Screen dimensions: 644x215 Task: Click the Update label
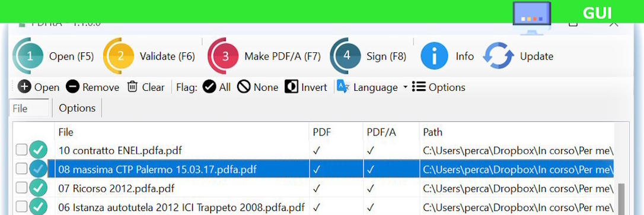tap(537, 56)
